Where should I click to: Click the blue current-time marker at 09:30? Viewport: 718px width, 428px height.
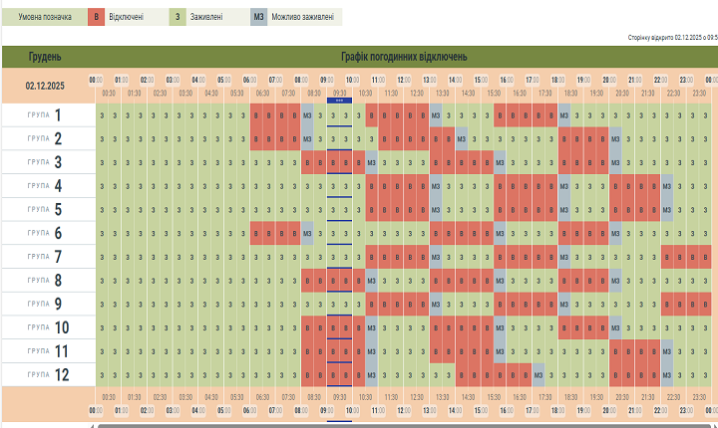[340, 101]
